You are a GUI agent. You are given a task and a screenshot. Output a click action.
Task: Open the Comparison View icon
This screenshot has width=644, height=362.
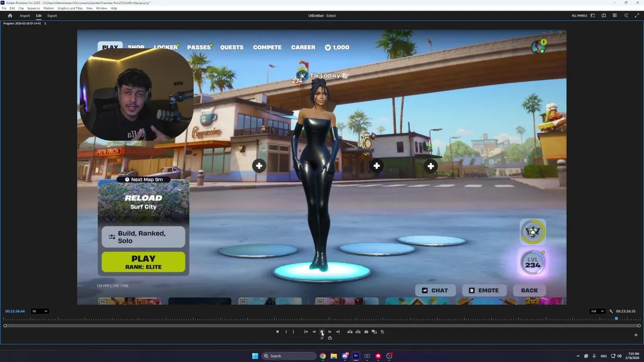374,332
